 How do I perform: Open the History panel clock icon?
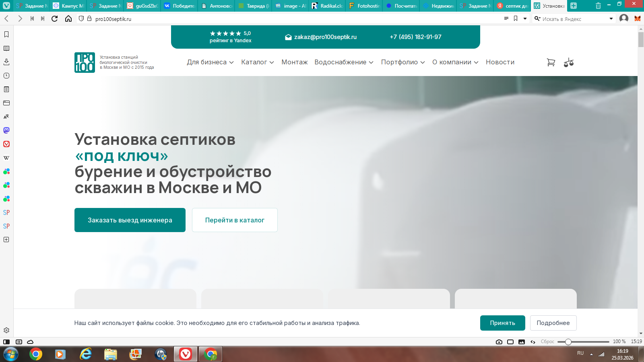(x=6, y=76)
